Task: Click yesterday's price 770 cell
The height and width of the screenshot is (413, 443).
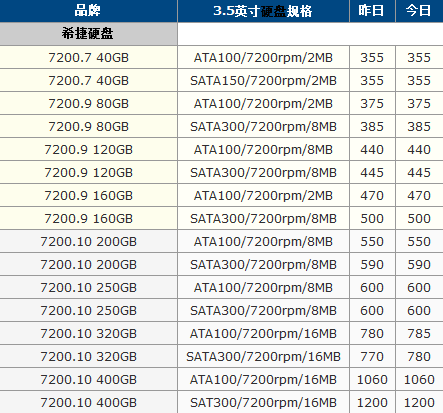Action: pyautogui.click(x=372, y=356)
